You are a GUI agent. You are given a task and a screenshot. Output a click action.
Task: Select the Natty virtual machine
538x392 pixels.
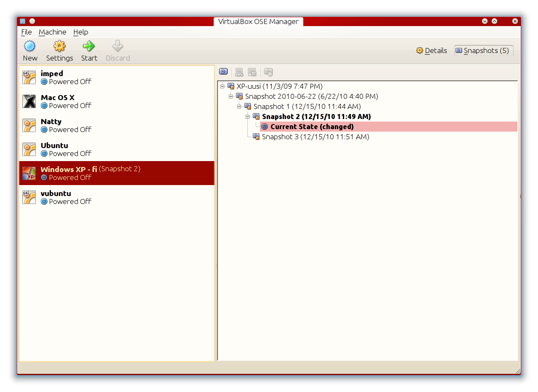click(x=117, y=125)
